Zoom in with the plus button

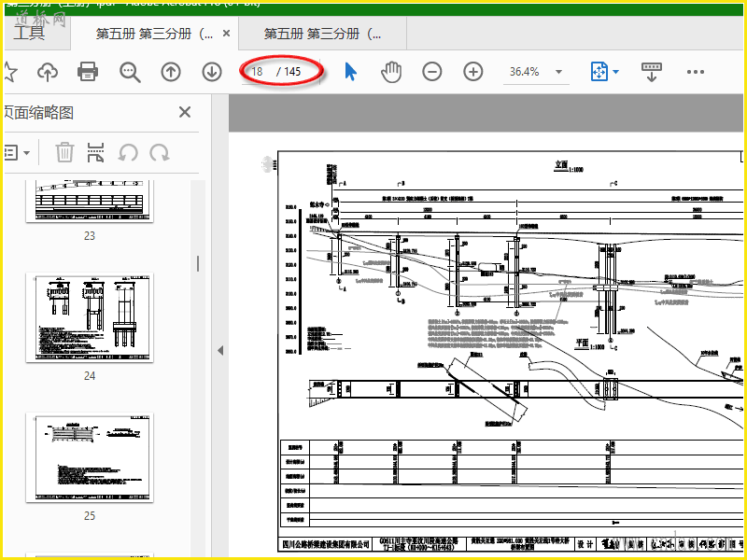point(473,72)
